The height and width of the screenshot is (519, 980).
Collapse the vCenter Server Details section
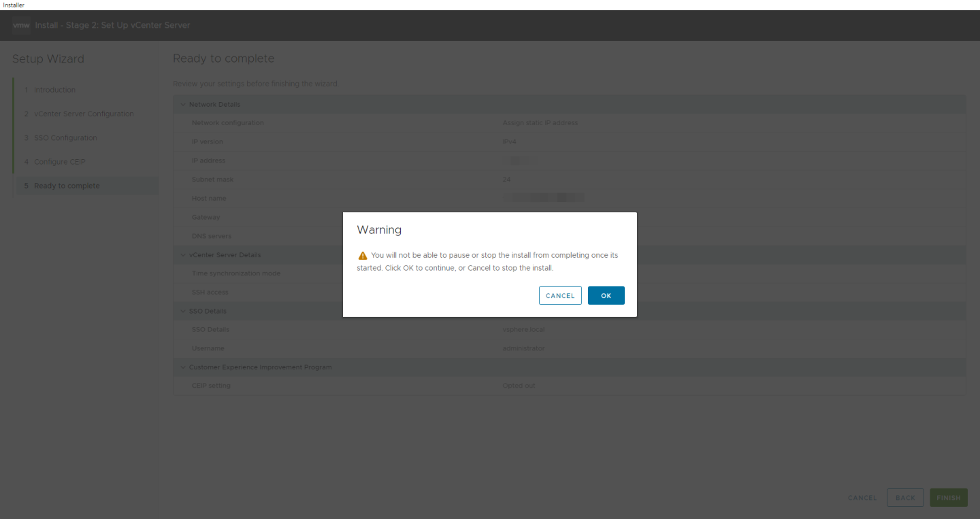pyautogui.click(x=182, y=254)
